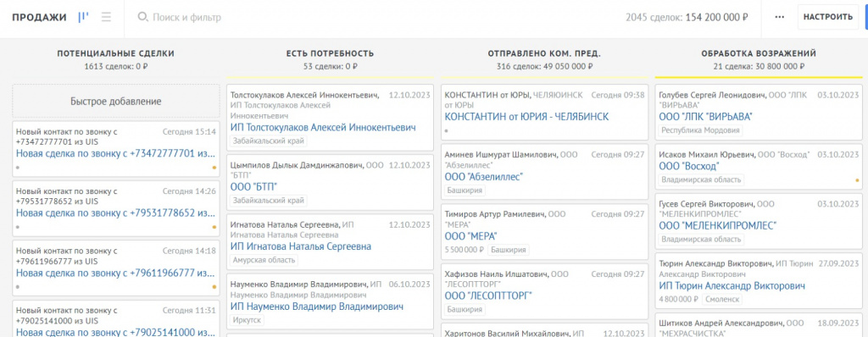Click contact Цымпилов Дылык Дамдинжапович

point(297,165)
